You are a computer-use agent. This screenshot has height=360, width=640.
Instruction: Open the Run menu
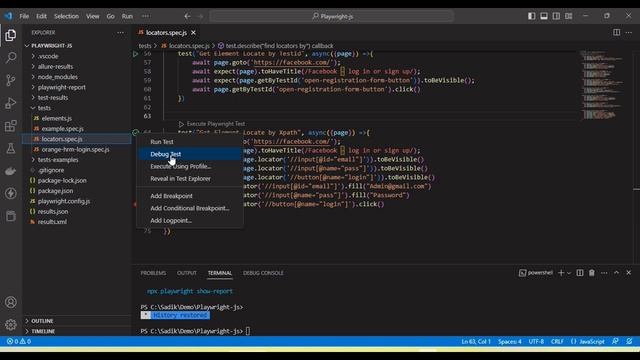click(x=127, y=16)
